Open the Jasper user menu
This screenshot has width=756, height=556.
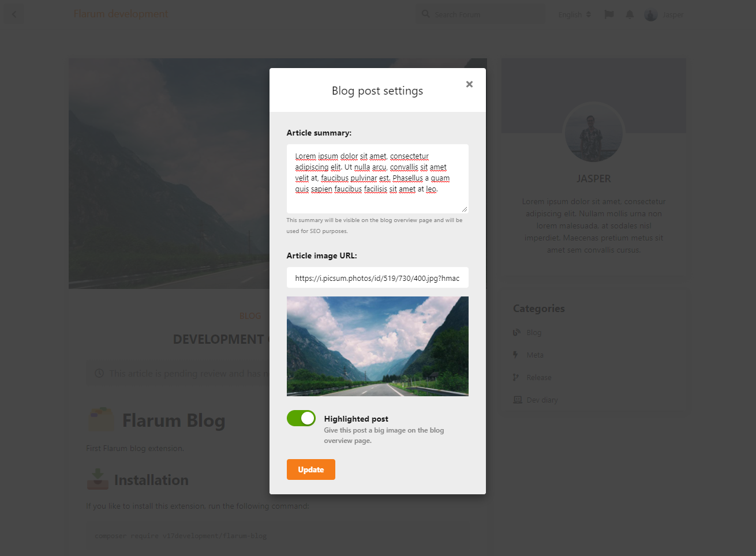click(x=664, y=14)
